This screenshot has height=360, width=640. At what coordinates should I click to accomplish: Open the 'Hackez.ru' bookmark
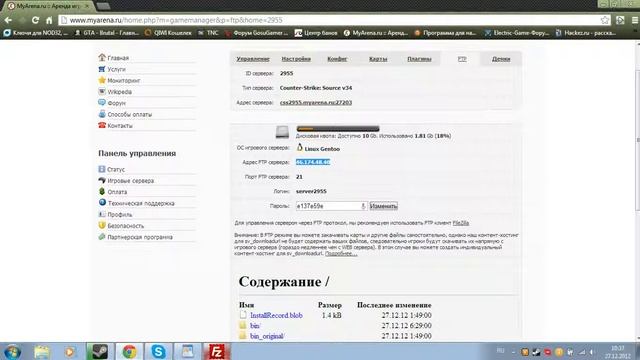coord(586,33)
